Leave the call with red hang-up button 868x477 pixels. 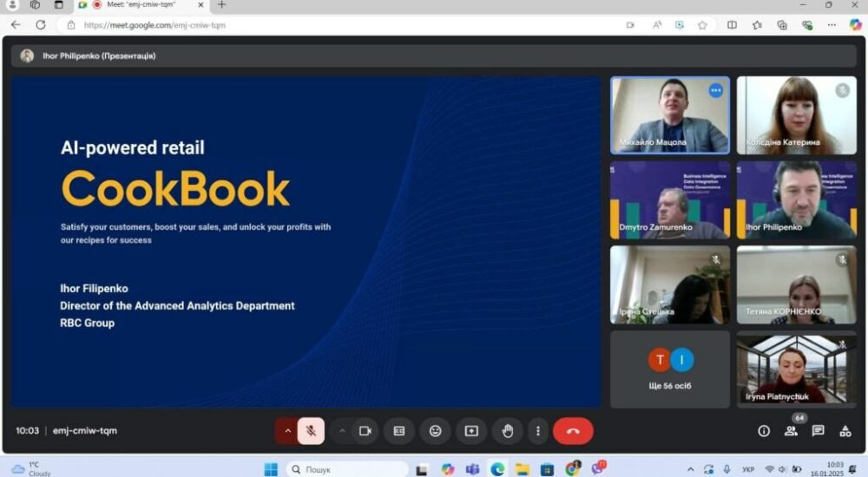pyautogui.click(x=573, y=431)
